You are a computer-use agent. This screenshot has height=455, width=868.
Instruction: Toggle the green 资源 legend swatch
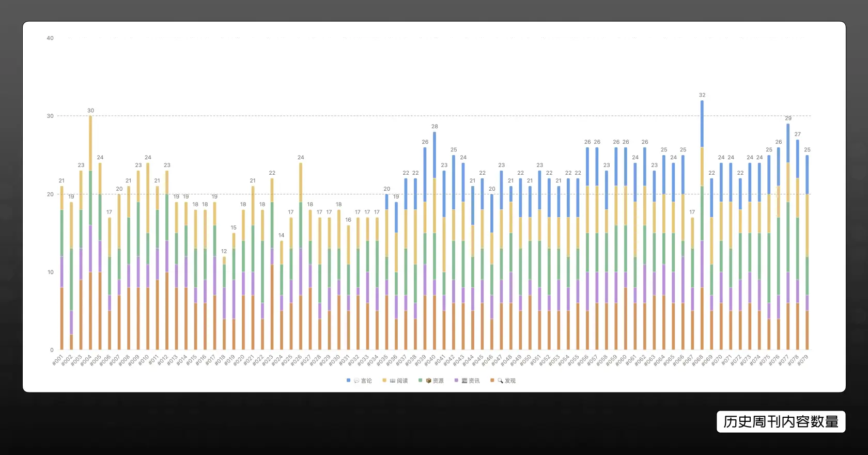(x=421, y=381)
